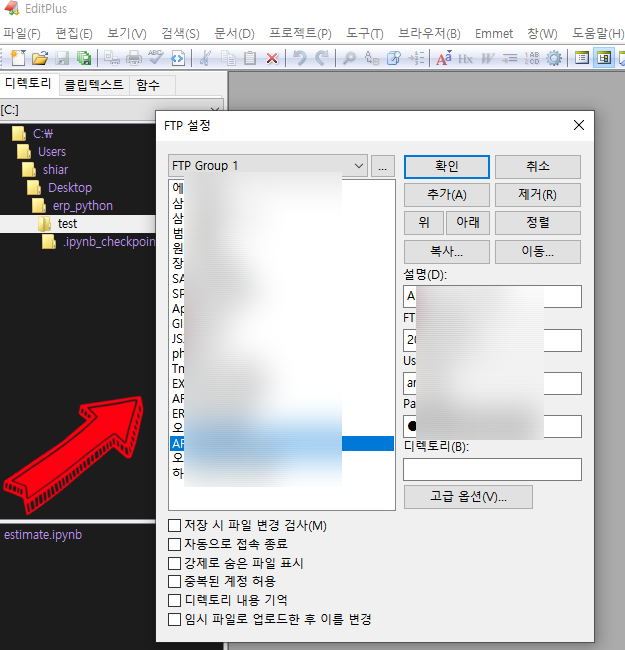The width and height of the screenshot is (625, 650).
Task: Click the Save floppy disk icon
Action: click(x=62, y=58)
